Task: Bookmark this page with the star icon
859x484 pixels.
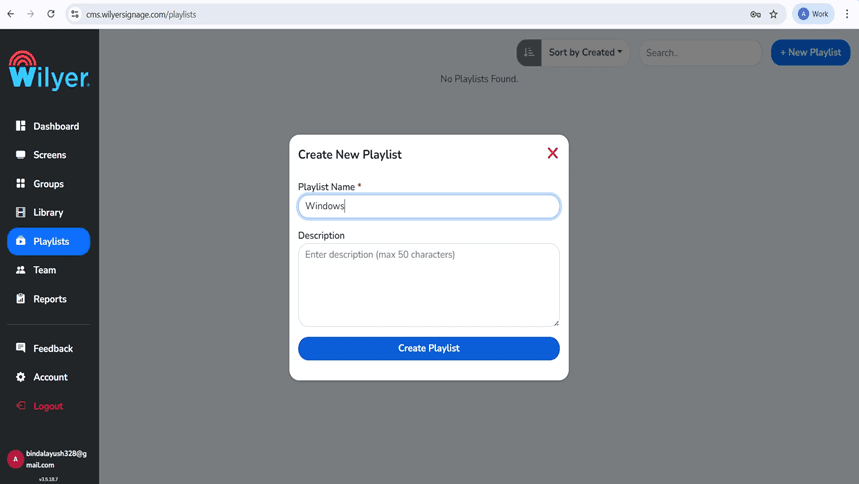Action: click(x=773, y=14)
